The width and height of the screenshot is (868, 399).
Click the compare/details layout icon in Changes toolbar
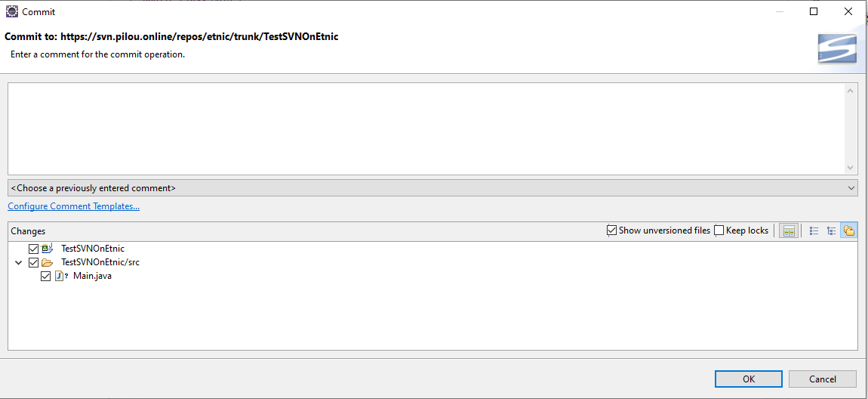click(789, 230)
